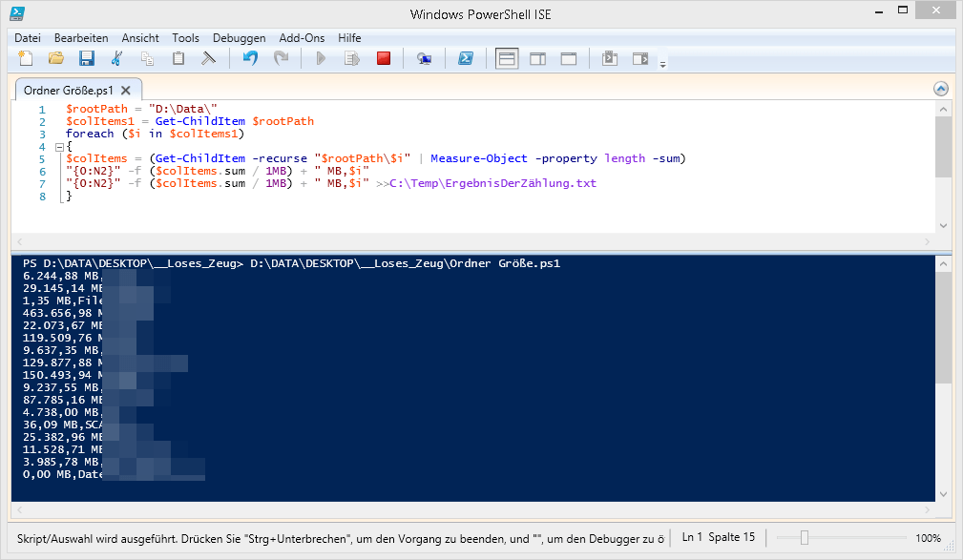The width and height of the screenshot is (963, 560).
Task: Toggle Show Script Pane Top layout
Action: (x=507, y=58)
